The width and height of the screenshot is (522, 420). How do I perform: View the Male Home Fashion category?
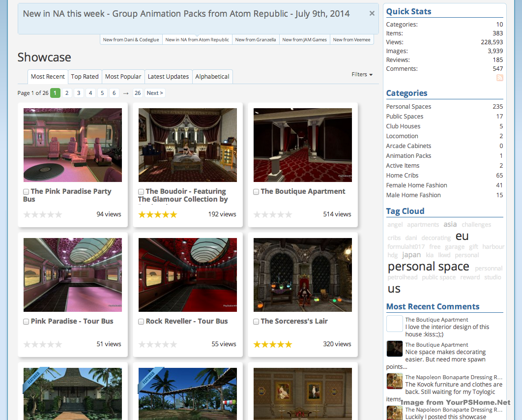[x=413, y=195]
